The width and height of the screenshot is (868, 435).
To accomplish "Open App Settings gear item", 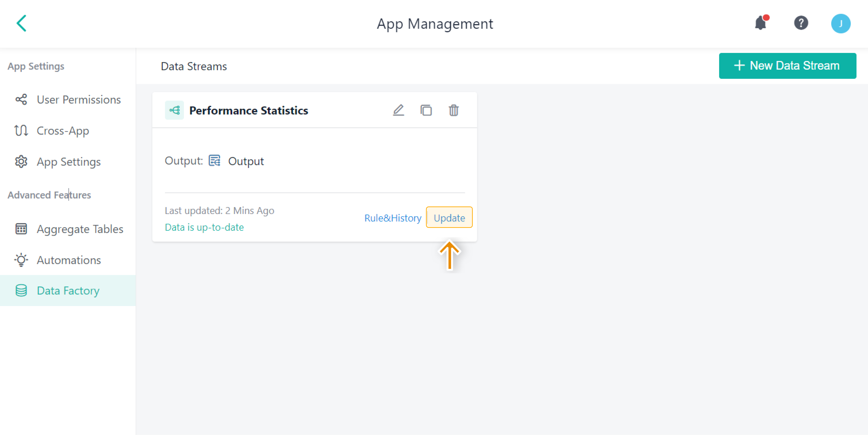I will click(x=68, y=162).
